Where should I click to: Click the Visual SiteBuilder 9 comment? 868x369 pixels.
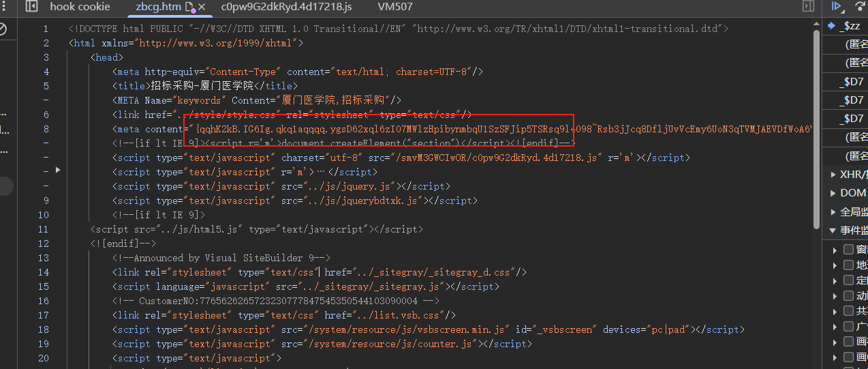[221, 258]
